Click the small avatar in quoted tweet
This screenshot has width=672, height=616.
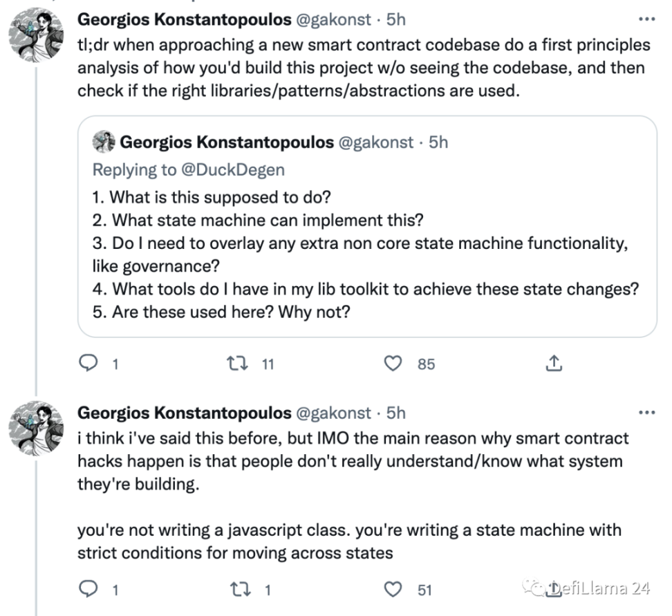point(104,142)
